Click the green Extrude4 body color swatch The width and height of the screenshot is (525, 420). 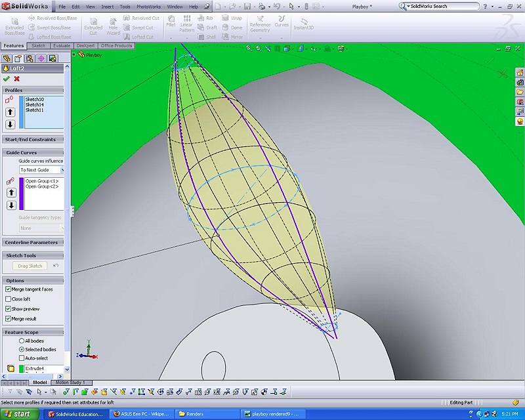coord(21,369)
